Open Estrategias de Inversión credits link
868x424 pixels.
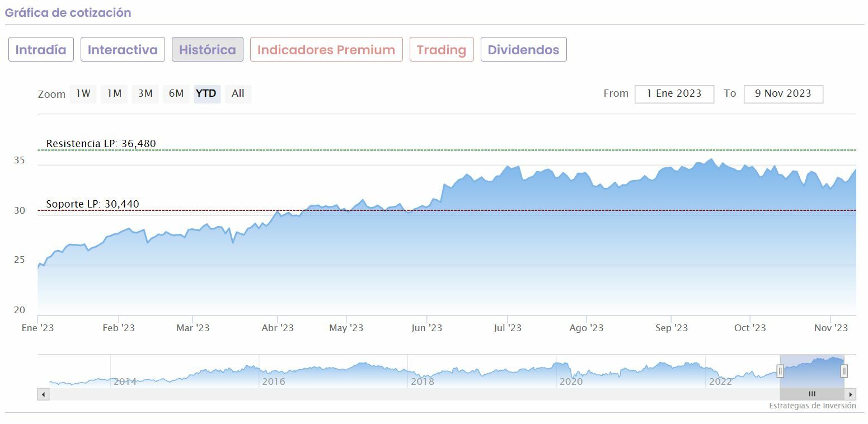[x=812, y=406]
